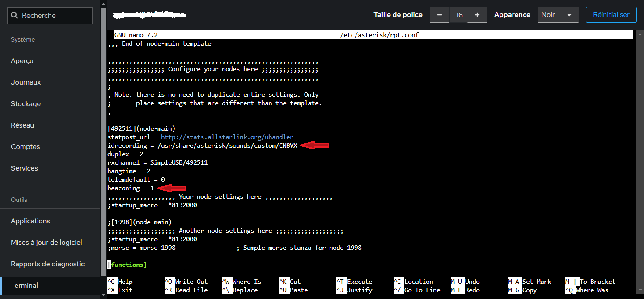The image size is (644, 299).
Task: Click the 'duplex = 2' line
Action: pos(125,154)
